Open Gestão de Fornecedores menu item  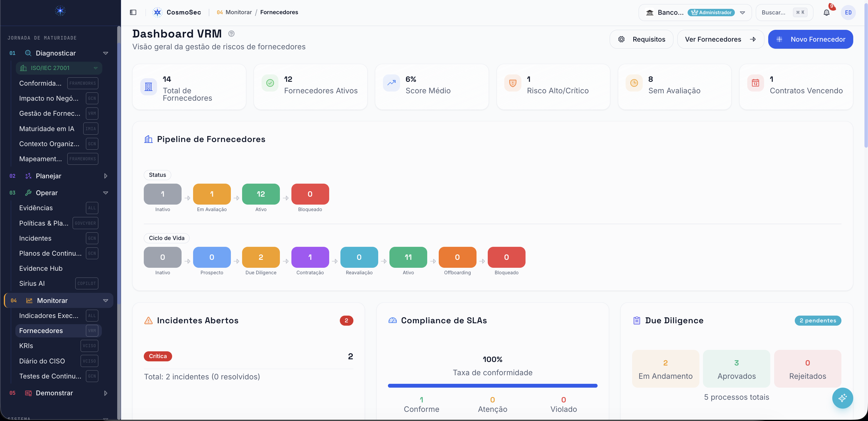click(x=59, y=114)
